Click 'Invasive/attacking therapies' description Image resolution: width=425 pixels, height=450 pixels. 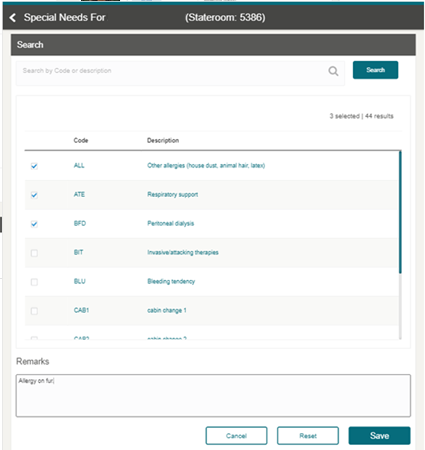(x=183, y=252)
